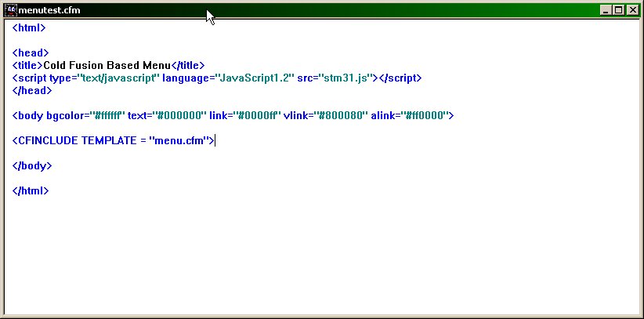This screenshot has width=644, height=319.
Task: Click the vlink value "#800080"
Action: [341, 115]
